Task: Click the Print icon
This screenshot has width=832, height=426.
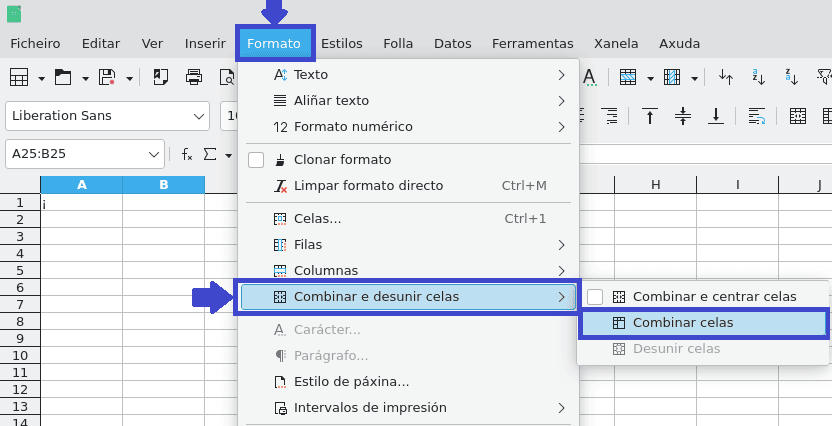Action: 194,77
